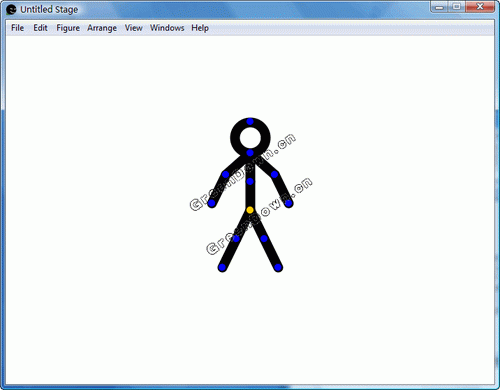
Task: Click the left hand joint handle
Action: pyautogui.click(x=212, y=203)
